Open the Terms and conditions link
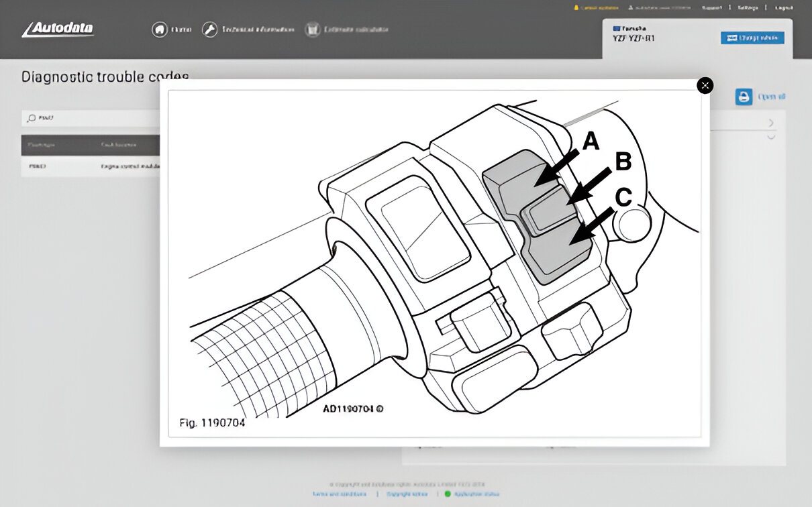This screenshot has width=812, height=507. [340, 494]
